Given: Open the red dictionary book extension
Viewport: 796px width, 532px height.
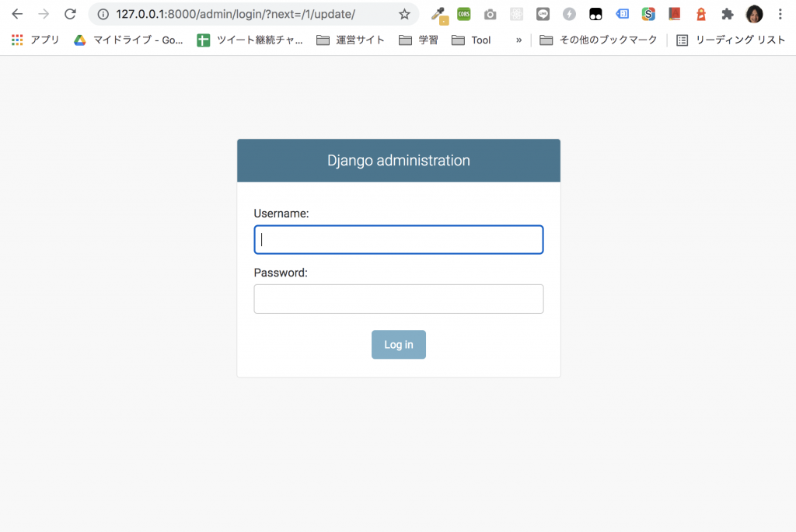Looking at the screenshot, I should [x=675, y=14].
